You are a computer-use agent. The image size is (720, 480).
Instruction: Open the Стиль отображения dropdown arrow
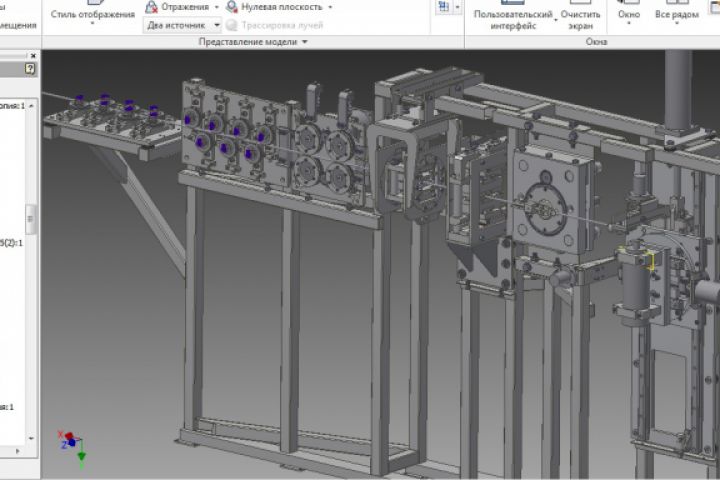pos(92,23)
